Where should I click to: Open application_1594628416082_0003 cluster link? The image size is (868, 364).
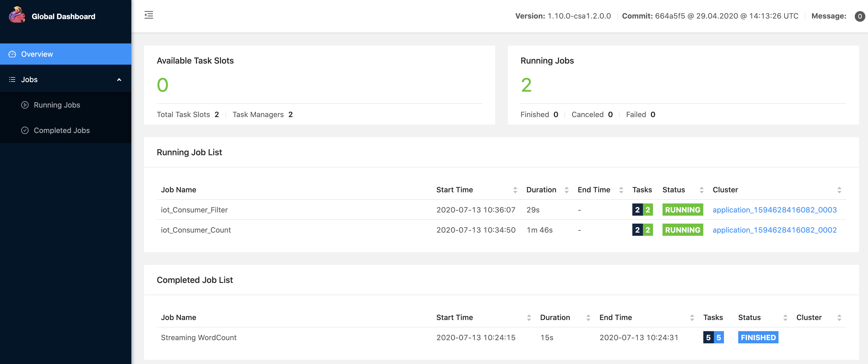775,210
